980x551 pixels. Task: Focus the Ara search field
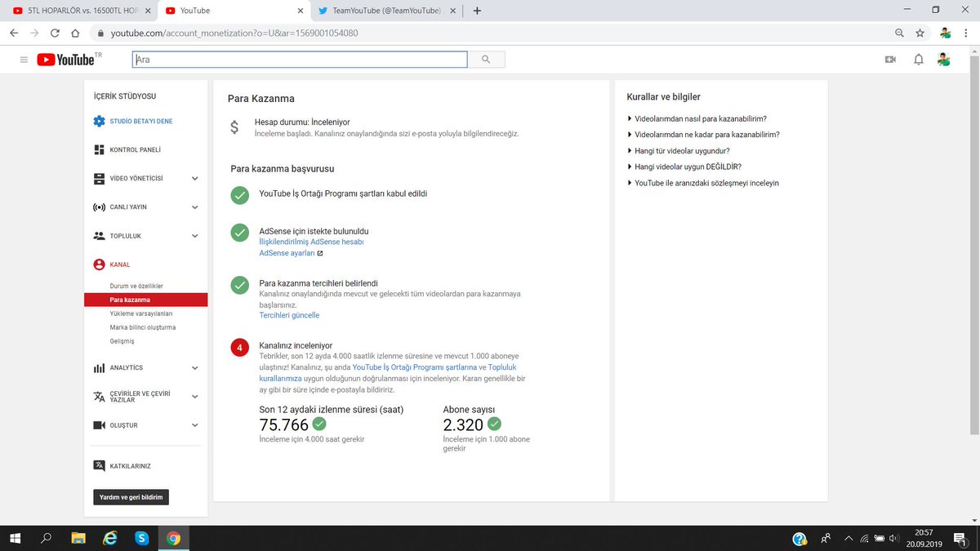[300, 60]
